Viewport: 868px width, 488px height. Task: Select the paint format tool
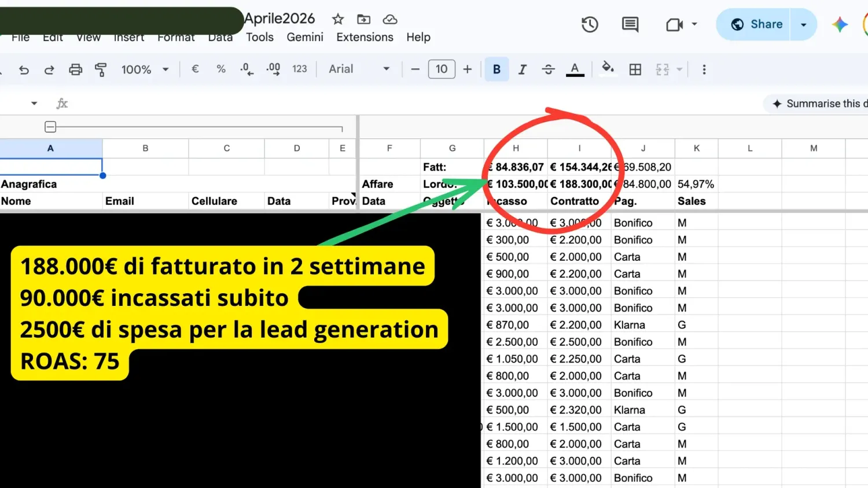[101, 69]
